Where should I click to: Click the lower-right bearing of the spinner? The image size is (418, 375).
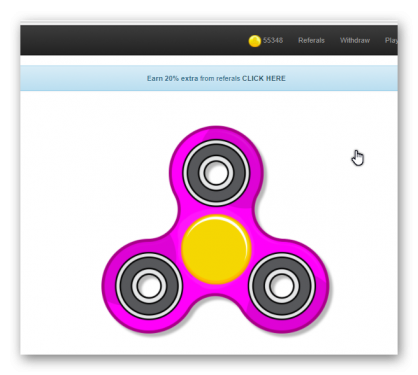pyautogui.click(x=282, y=286)
